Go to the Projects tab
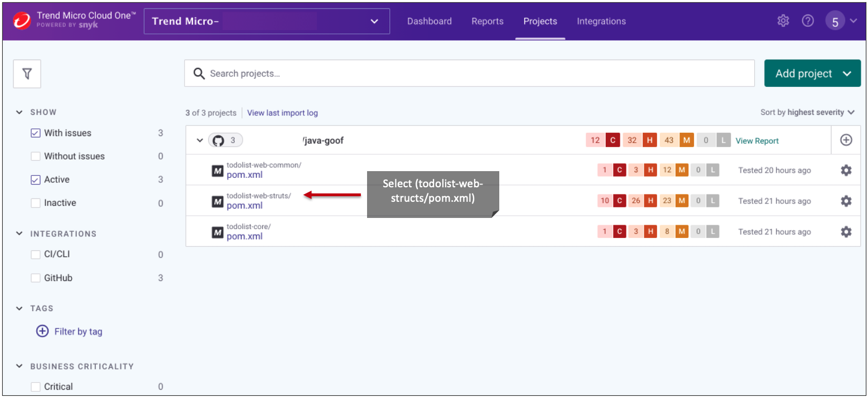Viewport: 868px width, 398px height. pos(540,21)
